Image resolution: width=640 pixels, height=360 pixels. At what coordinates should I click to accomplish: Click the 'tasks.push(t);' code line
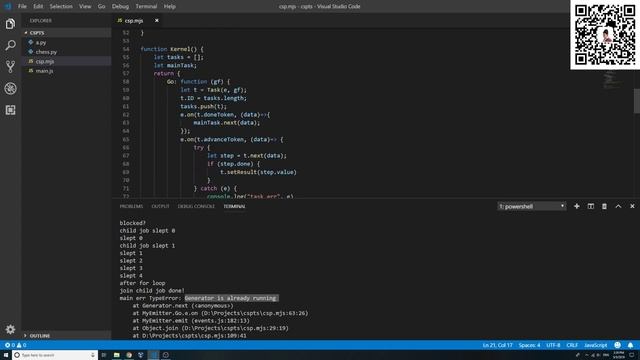click(x=203, y=107)
